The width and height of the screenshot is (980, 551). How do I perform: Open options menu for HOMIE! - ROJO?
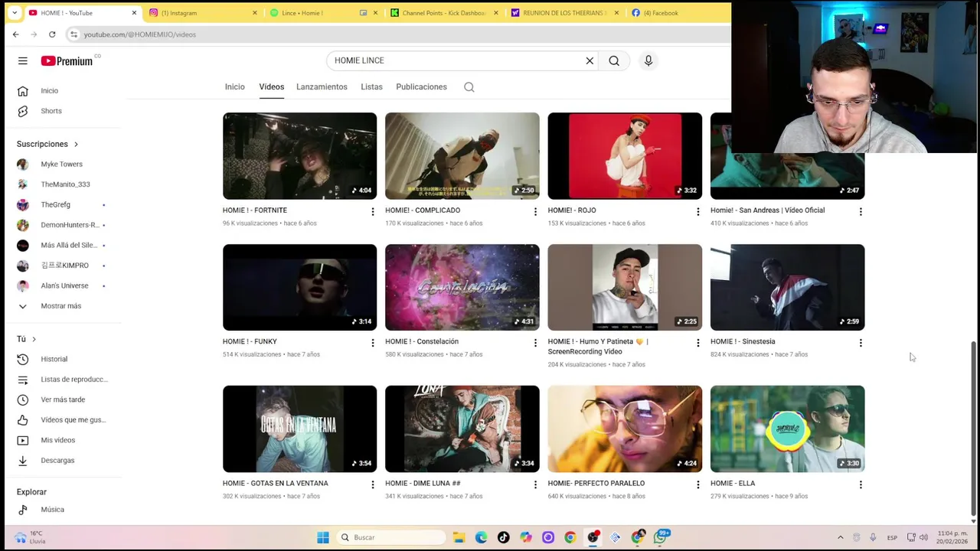coord(697,211)
